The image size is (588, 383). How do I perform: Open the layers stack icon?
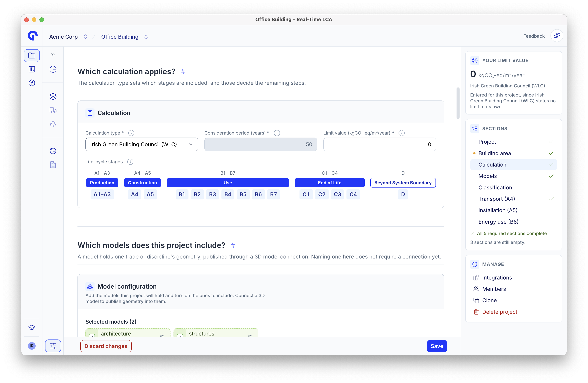[53, 97]
